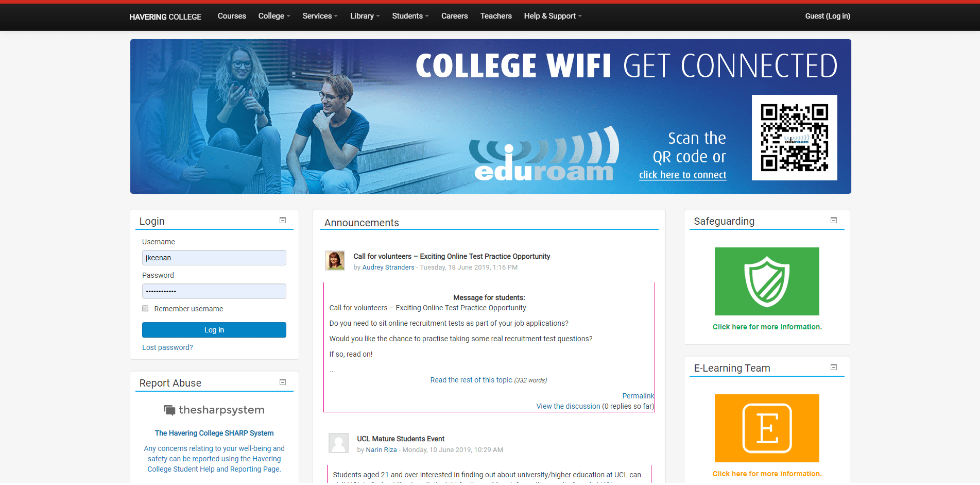Click the Permalink link
Screen dimensions: 980x485
[638, 396]
